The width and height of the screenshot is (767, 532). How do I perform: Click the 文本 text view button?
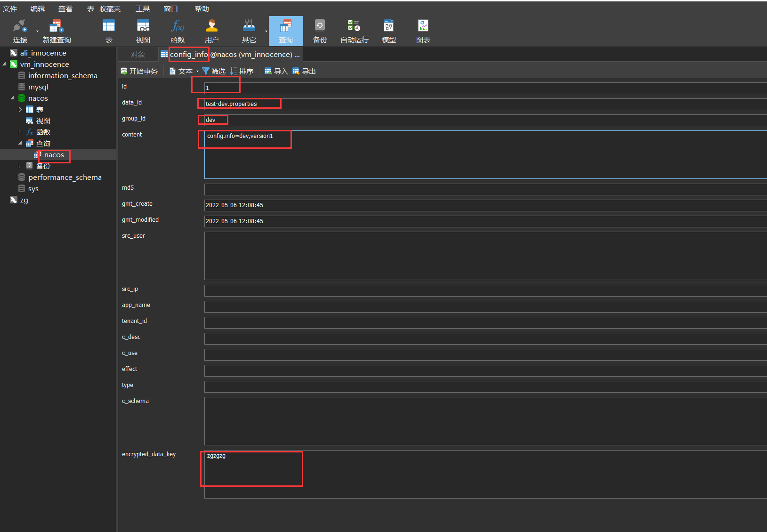point(181,71)
